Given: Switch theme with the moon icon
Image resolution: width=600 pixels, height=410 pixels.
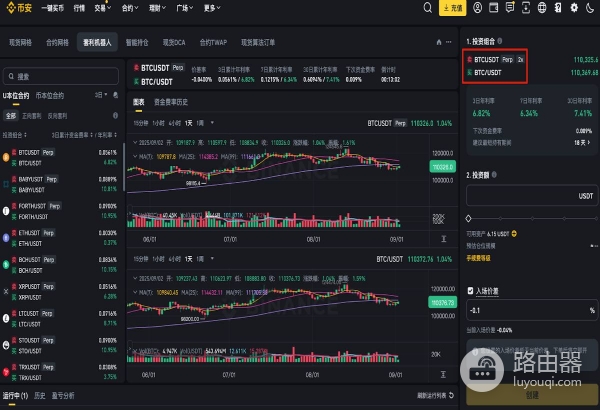Looking at the screenshot, I should pyautogui.click(x=590, y=8).
